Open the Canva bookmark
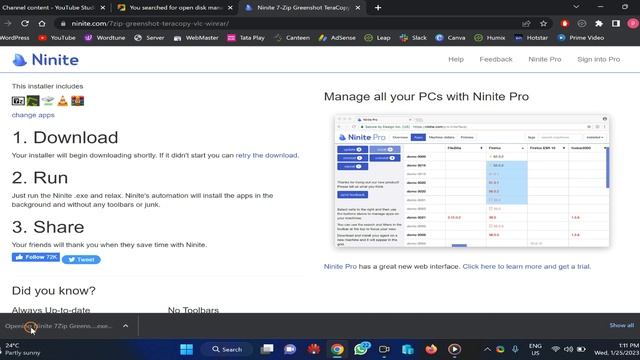This screenshot has height=360, width=640. pyautogui.click(x=450, y=38)
